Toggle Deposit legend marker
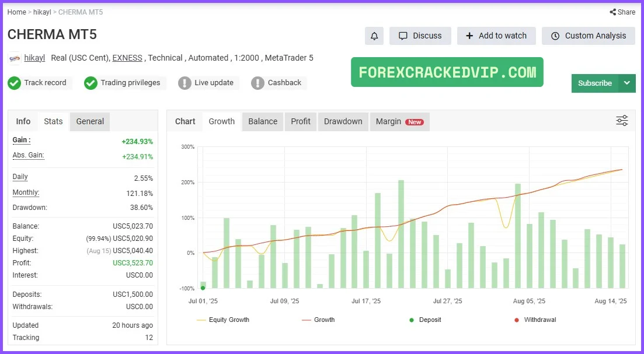The image size is (644, 354). coord(425,320)
